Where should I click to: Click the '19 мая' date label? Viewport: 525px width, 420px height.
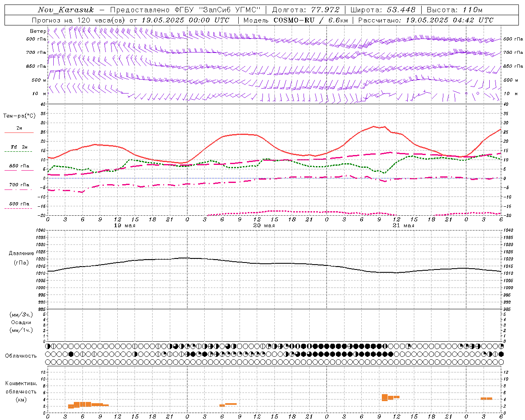[x=124, y=226]
